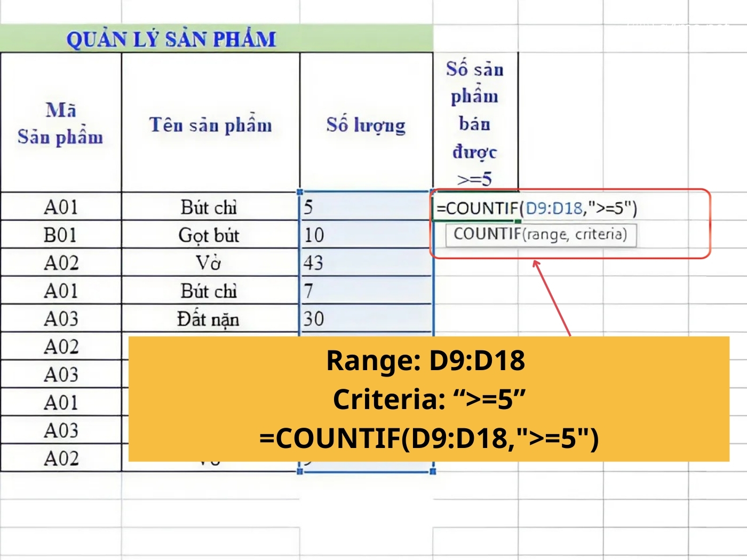This screenshot has width=747, height=560.
Task: Select the Mã Sản phẩm header cell
Action: (61, 123)
